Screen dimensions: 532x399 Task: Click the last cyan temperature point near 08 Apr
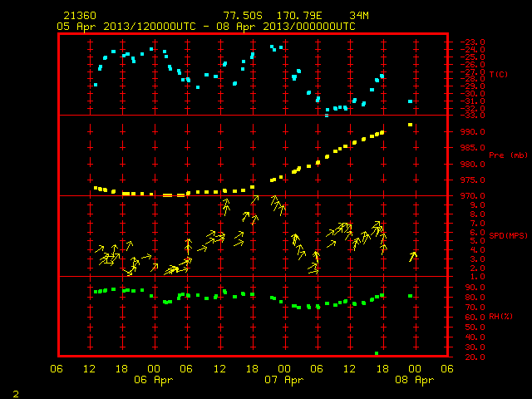(410, 101)
